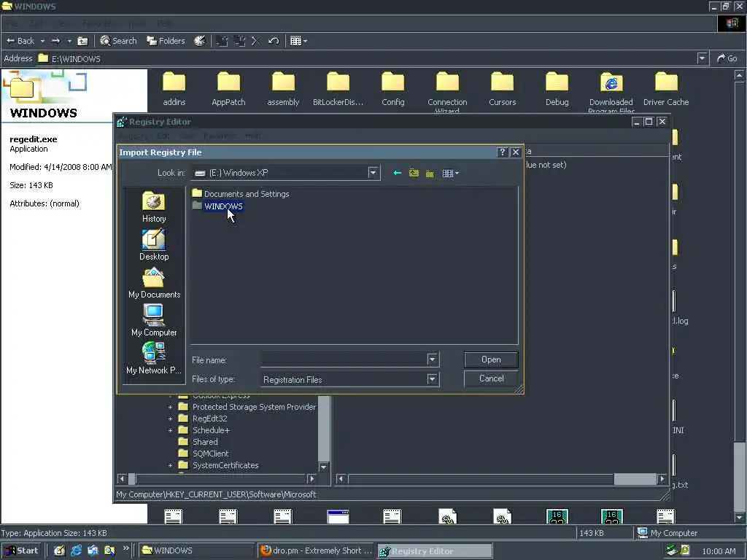Viewport: 747px width, 560px height.
Task: Open the View Menu dropdown in Import dialog
Action: click(450, 174)
